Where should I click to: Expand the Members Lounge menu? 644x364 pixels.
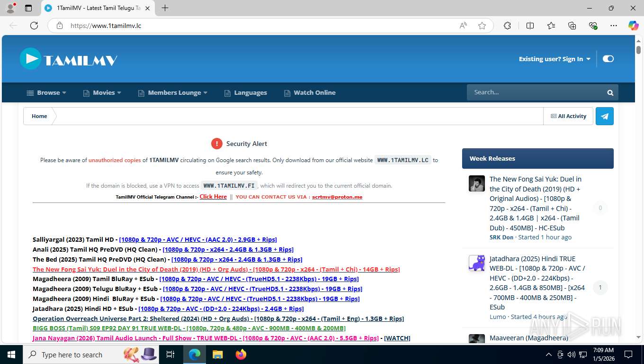pos(173,93)
